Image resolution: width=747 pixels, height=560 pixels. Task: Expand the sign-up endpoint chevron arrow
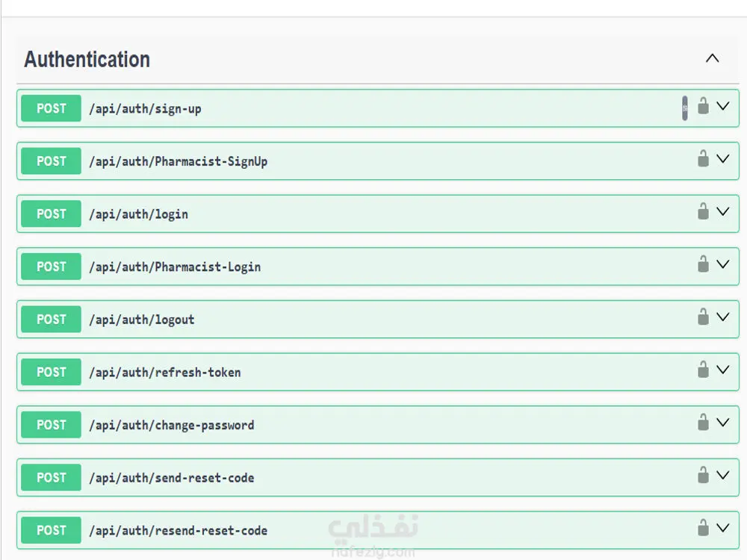[722, 106]
